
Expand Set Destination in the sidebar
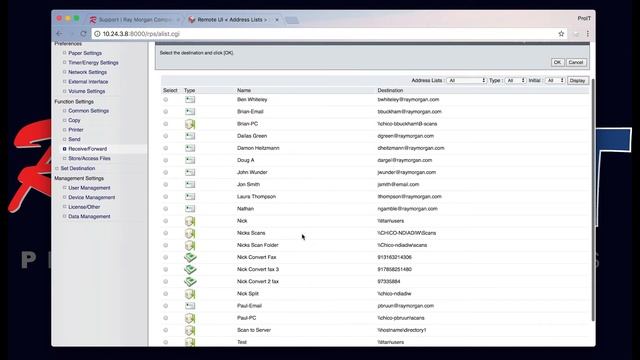tap(78, 168)
